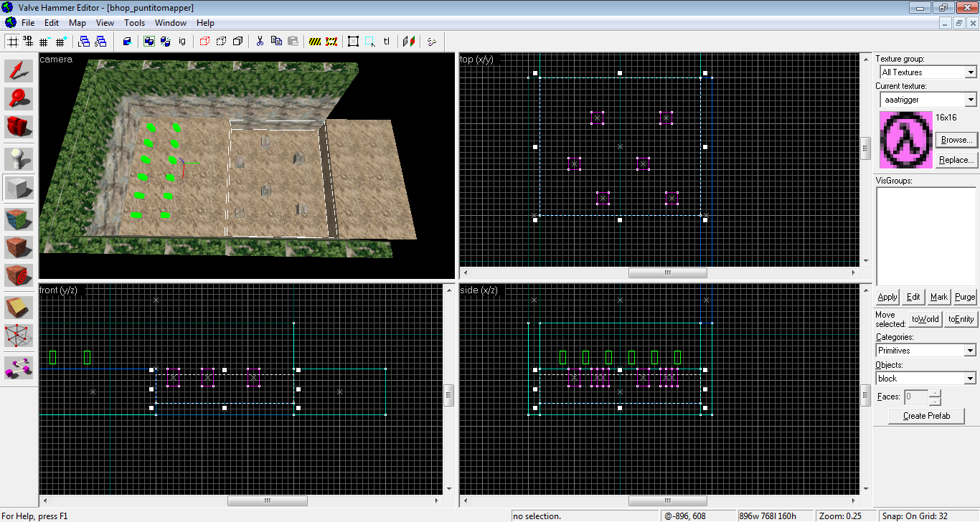
Task: Click the front view horizontal scrollbar thumb
Action: coord(268,500)
